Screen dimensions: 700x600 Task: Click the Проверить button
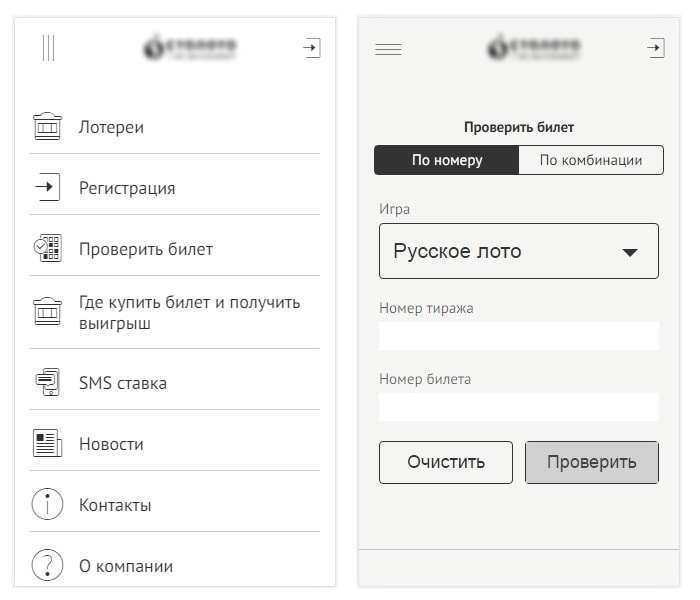pyautogui.click(x=592, y=462)
